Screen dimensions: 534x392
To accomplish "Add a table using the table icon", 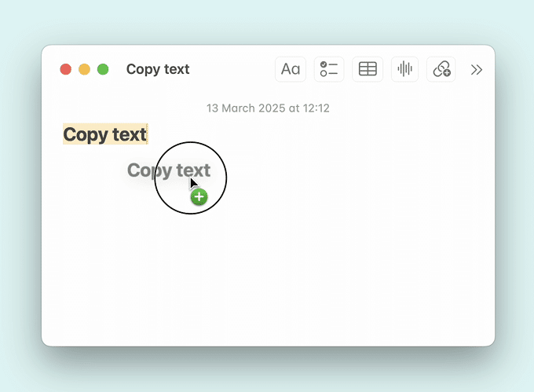I will pos(368,69).
